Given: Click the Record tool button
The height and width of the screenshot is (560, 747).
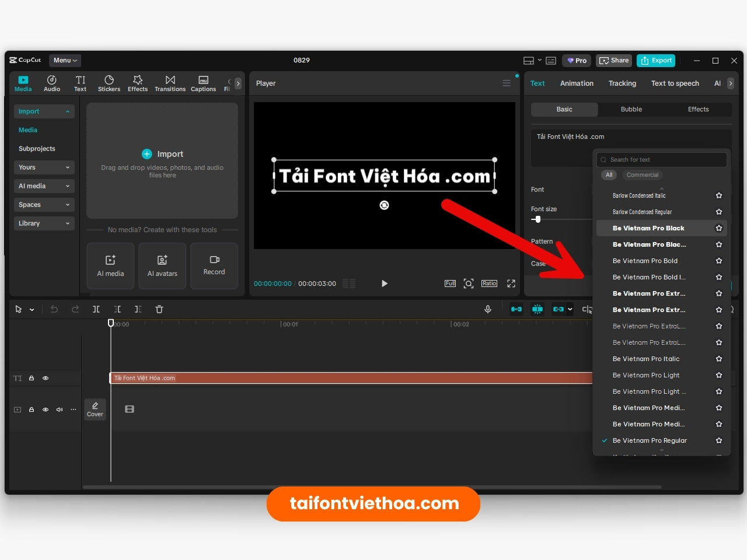Looking at the screenshot, I should click(214, 266).
